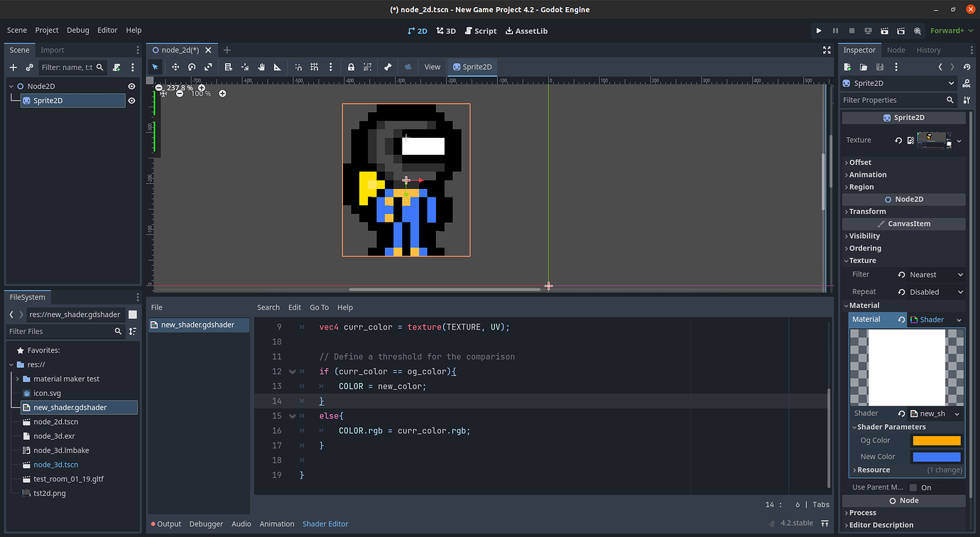Open the Shader Editor bottom panel
The image size is (980, 537).
325,524
